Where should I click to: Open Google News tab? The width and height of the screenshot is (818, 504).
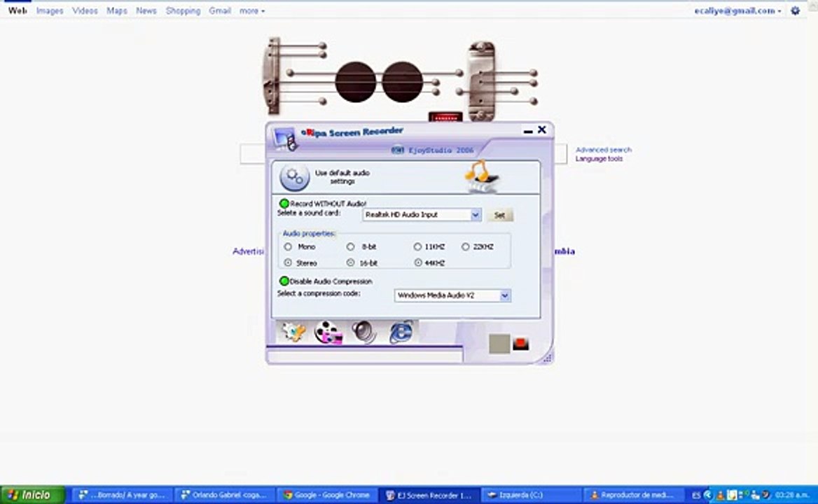[x=146, y=10]
